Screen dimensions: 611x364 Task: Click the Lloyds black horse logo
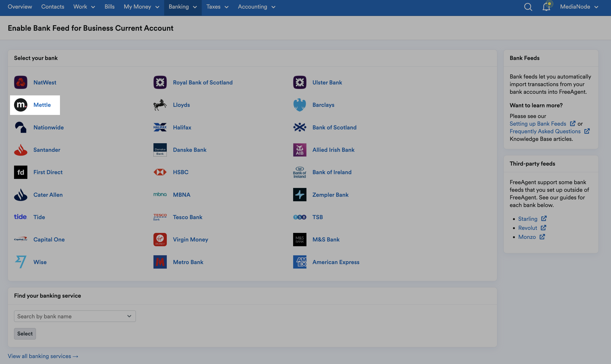click(x=160, y=105)
